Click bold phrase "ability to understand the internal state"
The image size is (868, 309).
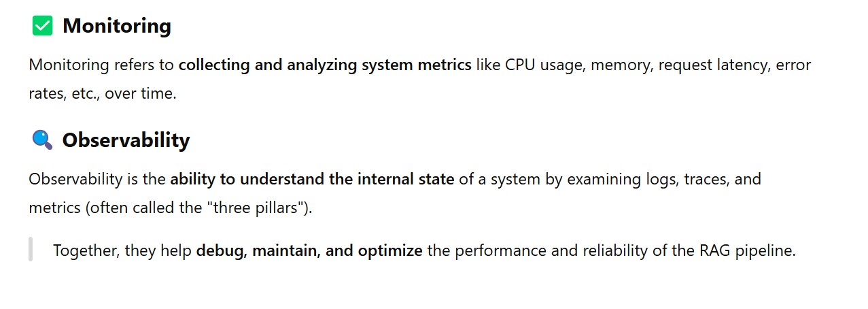(x=312, y=180)
